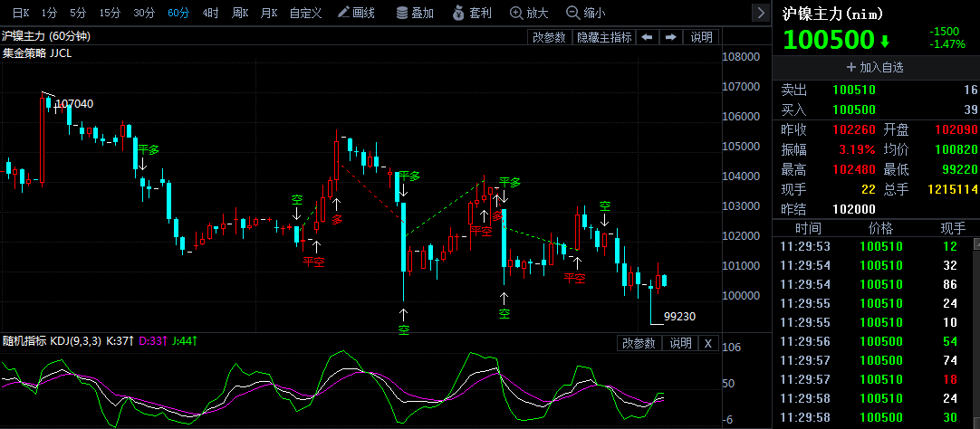
Task: Click the 昨结 value 102000
Action: (x=854, y=209)
